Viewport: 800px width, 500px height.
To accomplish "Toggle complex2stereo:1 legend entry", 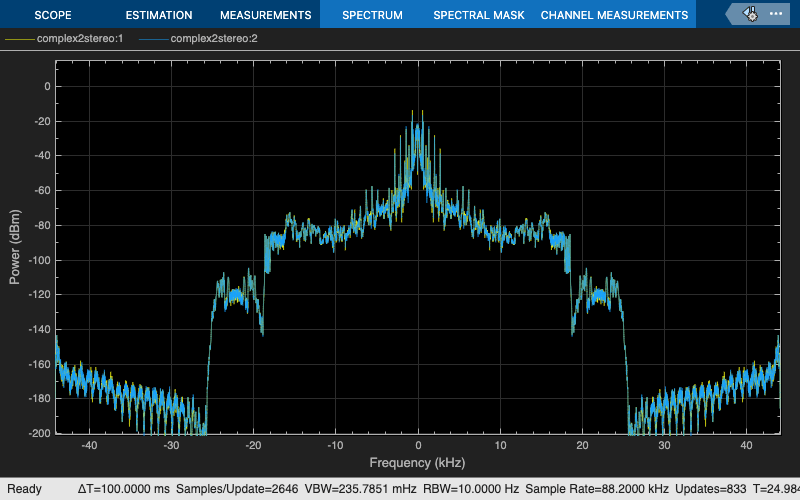I will (x=64, y=39).
